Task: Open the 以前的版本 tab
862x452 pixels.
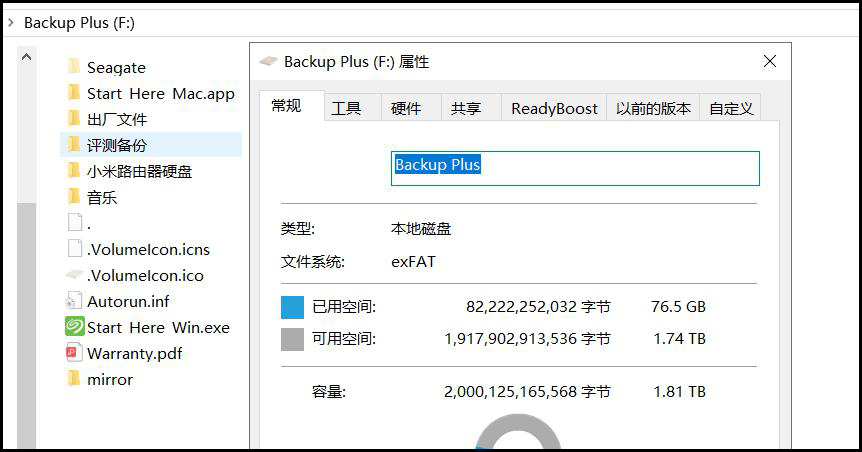Action: [653, 108]
